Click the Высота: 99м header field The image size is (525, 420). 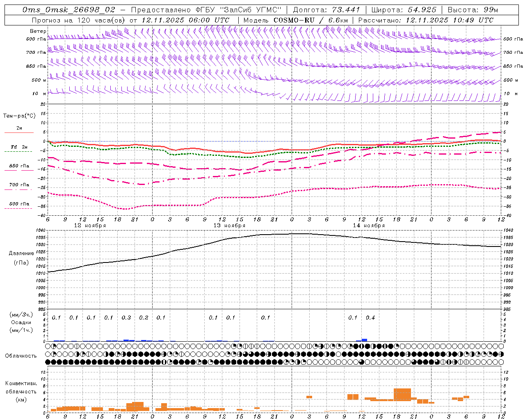473,10
